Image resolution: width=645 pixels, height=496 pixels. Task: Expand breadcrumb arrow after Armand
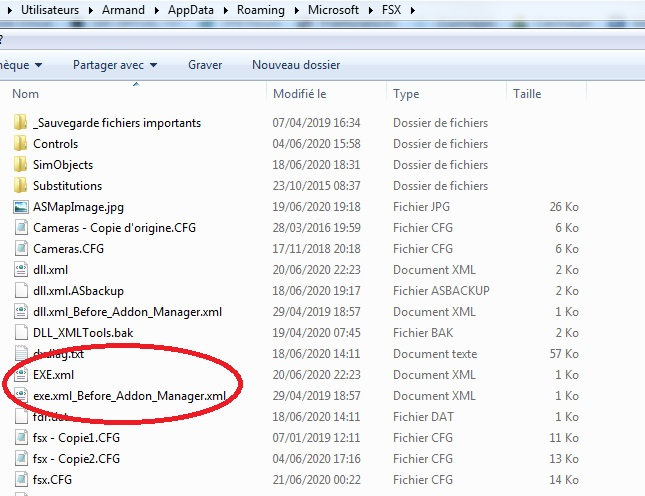tap(157, 10)
